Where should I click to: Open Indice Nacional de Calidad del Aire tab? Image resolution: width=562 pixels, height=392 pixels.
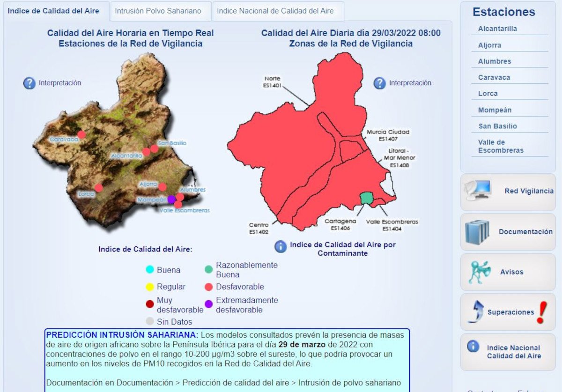tap(275, 11)
